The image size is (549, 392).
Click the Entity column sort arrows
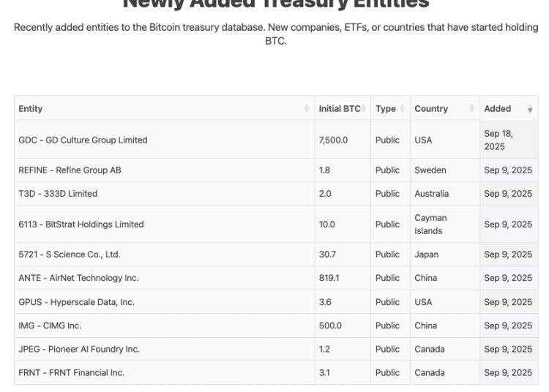click(307, 109)
